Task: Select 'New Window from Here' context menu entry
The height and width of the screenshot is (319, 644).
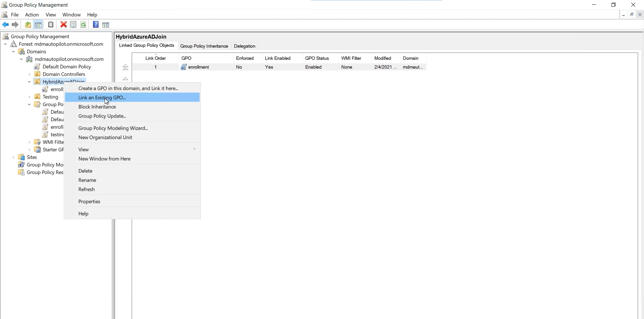Action: 132,159
